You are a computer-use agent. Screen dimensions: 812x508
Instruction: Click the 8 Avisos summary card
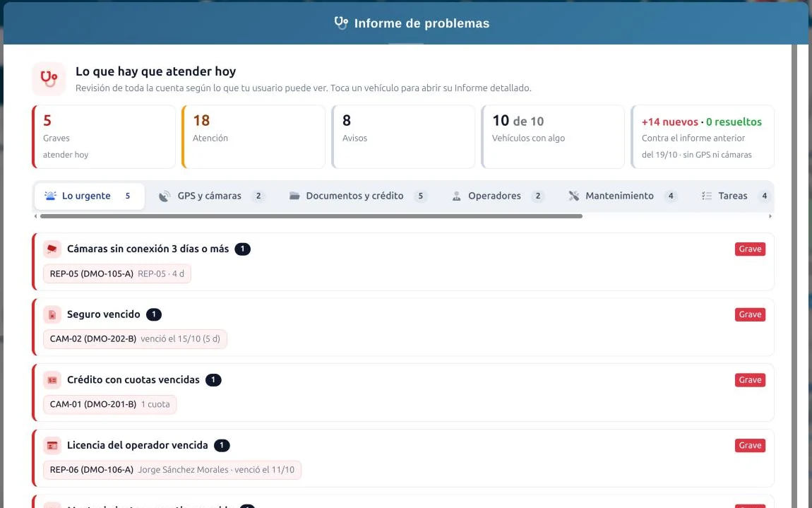click(x=403, y=137)
